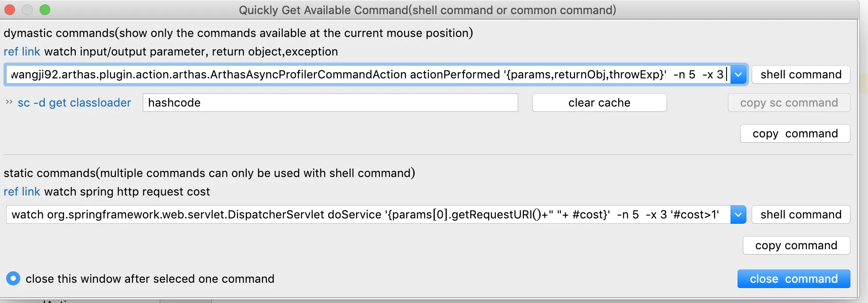The height and width of the screenshot is (303, 868).
Task: Click the blue close command button
Action: (794, 279)
